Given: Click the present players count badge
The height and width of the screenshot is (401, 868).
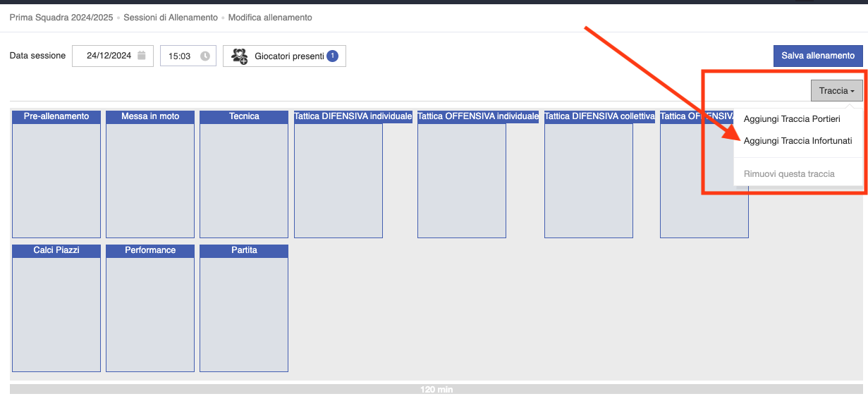Looking at the screenshot, I should pos(332,56).
